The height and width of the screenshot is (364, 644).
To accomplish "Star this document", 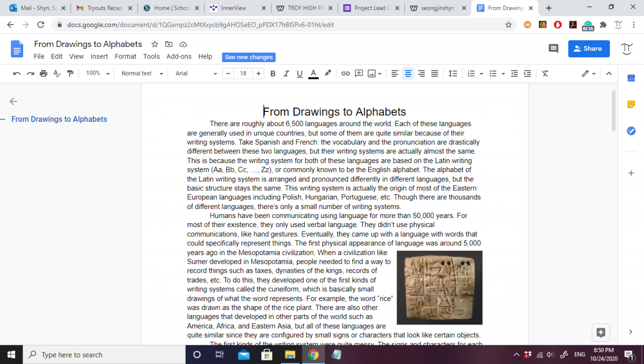I will point(155,44).
